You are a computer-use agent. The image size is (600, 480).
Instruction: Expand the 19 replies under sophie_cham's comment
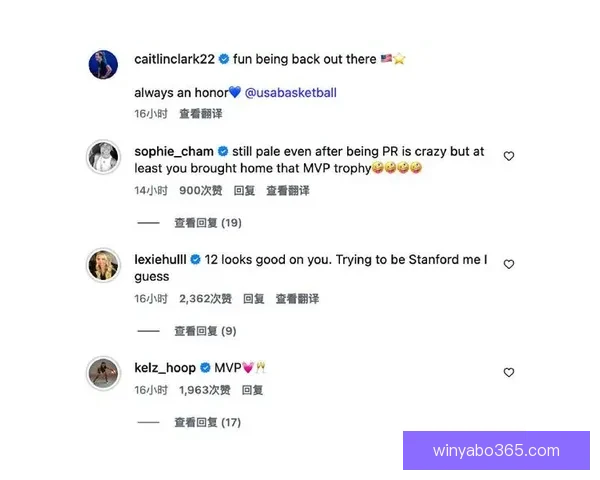(208, 223)
